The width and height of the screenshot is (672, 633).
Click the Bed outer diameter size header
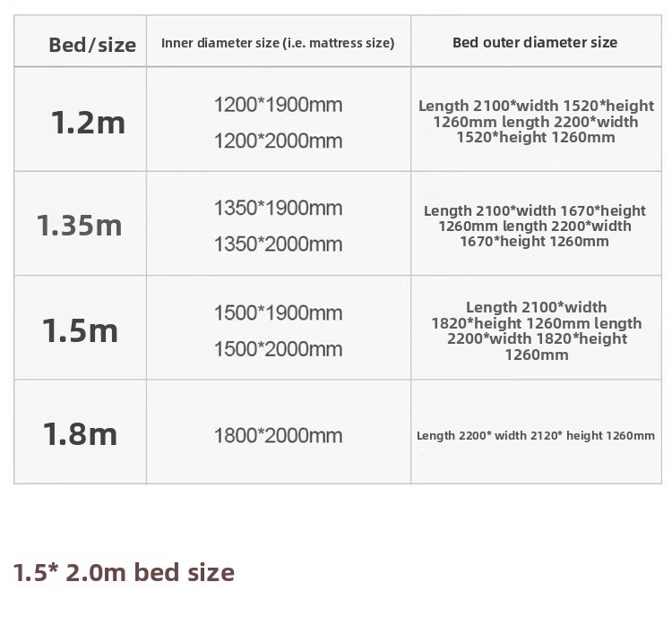pyautogui.click(x=535, y=42)
